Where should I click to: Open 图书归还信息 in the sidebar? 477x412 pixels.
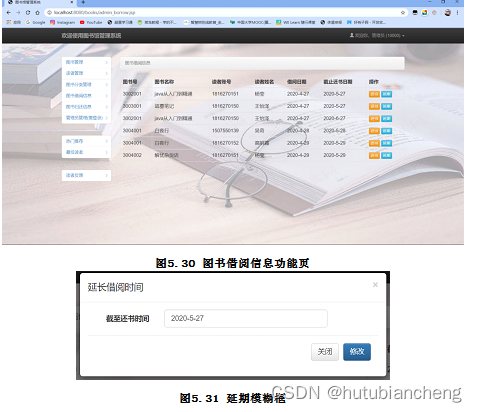(86, 107)
